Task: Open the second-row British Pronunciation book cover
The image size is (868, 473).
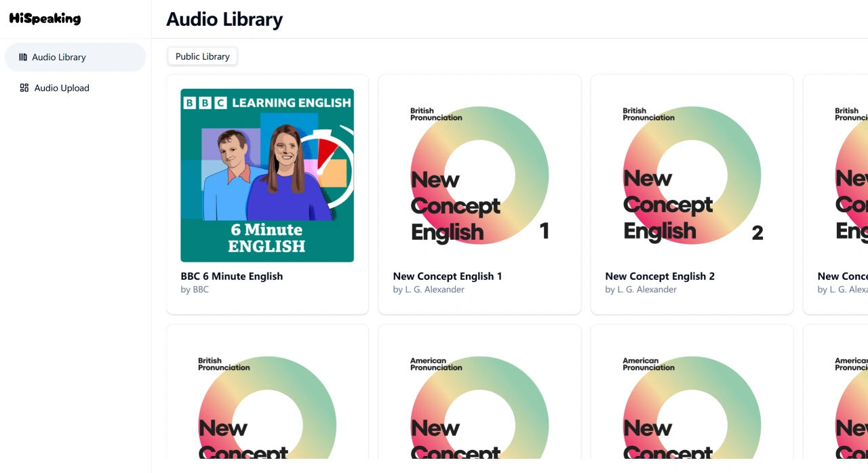Action: coord(267,398)
